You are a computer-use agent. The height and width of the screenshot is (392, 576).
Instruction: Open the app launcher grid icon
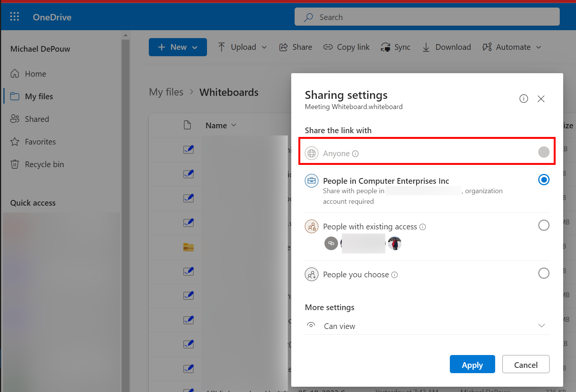14,17
